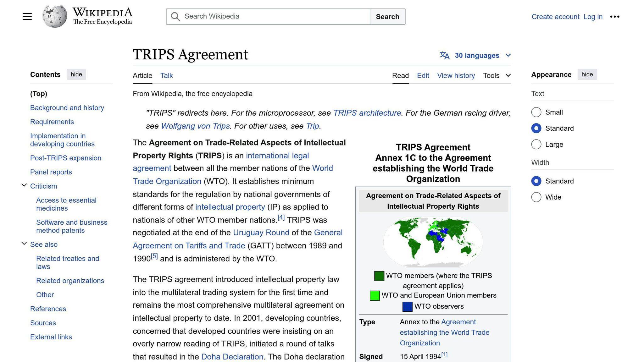Select Standard width option

tap(536, 181)
